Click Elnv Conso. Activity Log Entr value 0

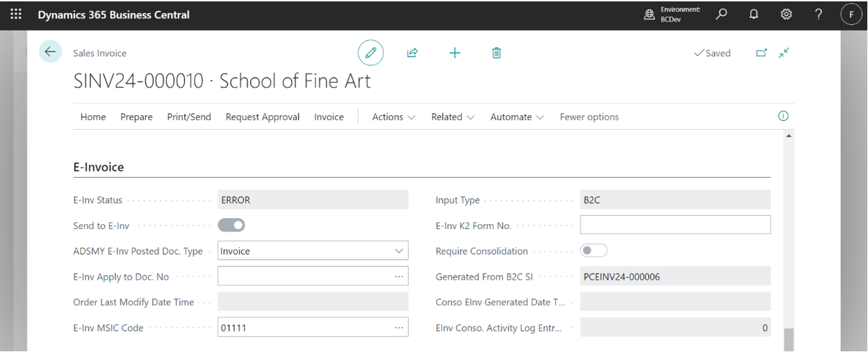[x=675, y=328]
